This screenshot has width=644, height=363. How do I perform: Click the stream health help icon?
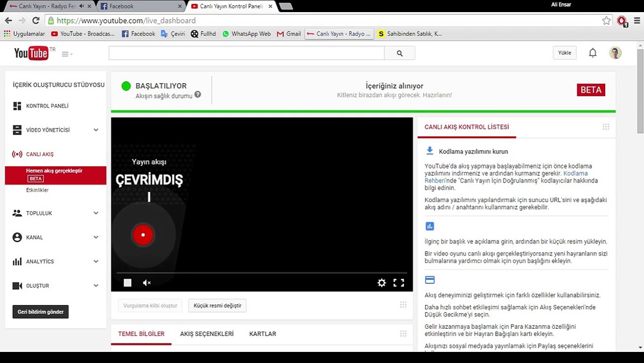pos(198,95)
